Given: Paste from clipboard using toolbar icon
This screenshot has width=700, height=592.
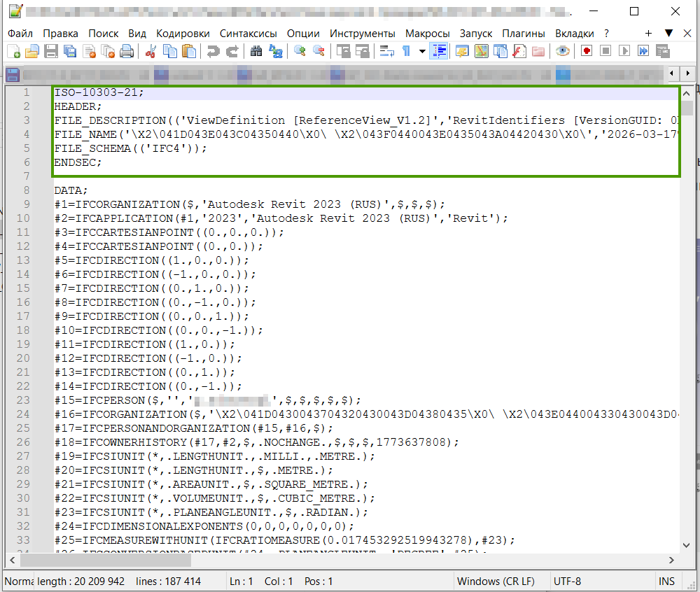Looking at the screenshot, I should tap(189, 52).
